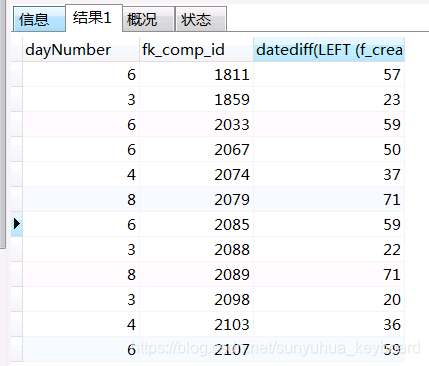The width and height of the screenshot is (429, 366).
Task: Click dayNumber value 4 in row 2074
Action: pyautogui.click(x=81, y=174)
